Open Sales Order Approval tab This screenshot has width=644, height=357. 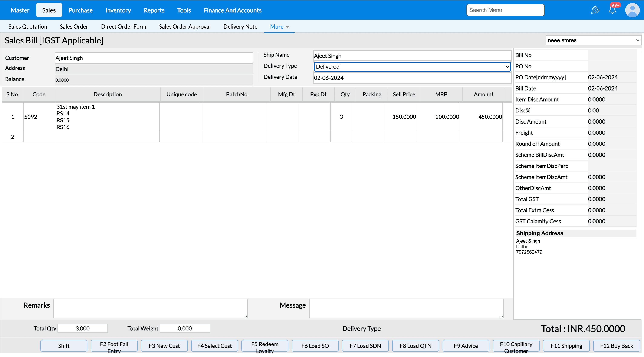pos(184,26)
